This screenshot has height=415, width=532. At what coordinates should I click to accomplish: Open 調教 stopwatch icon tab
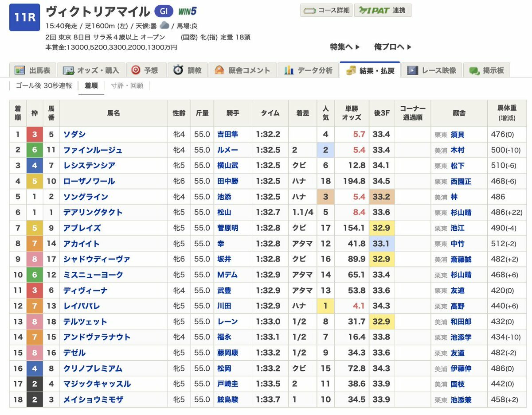(x=178, y=70)
